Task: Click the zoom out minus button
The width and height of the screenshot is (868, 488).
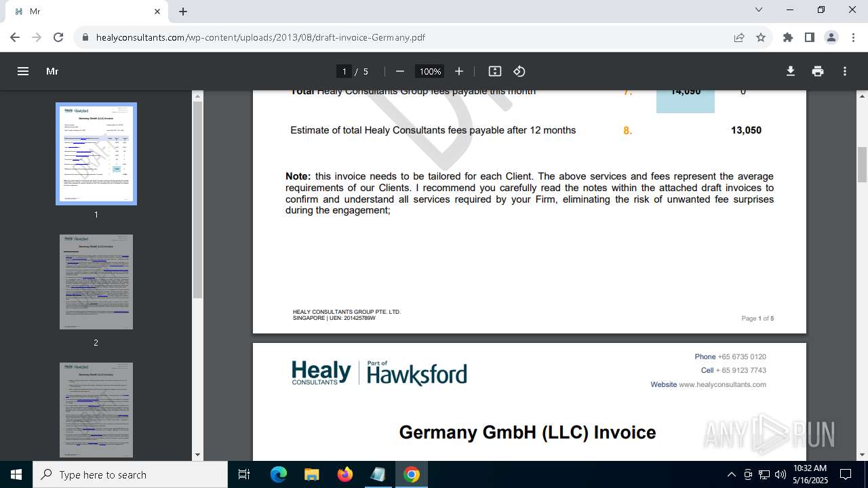Action: click(400, 71)
